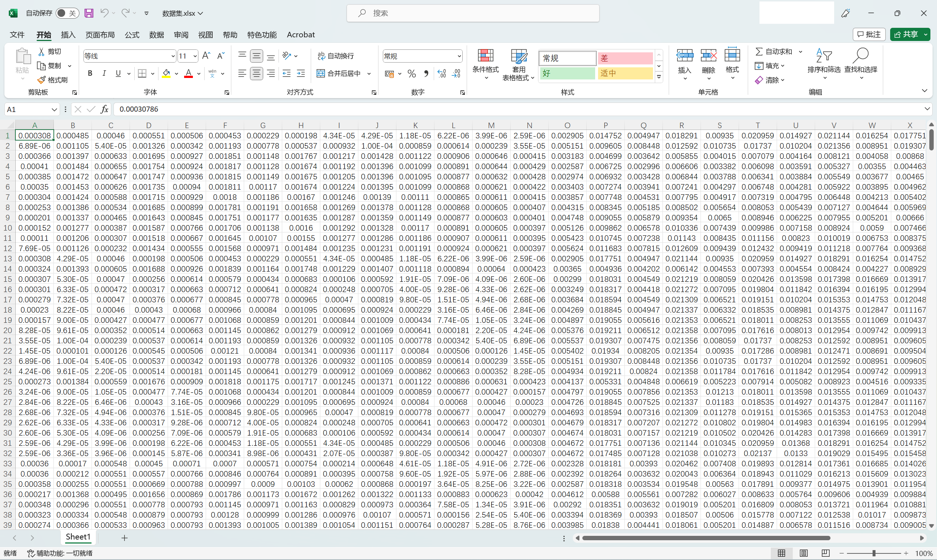
Task: Open the File (文件) menu
Action: [17, 35]
